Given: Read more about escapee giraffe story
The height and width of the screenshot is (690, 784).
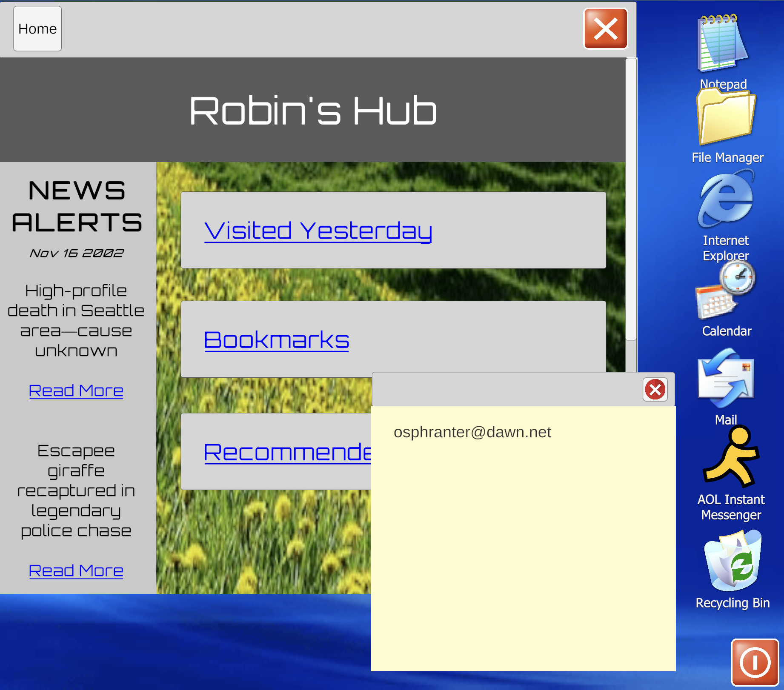Looking at the screenshot, I should coord(76,570).
